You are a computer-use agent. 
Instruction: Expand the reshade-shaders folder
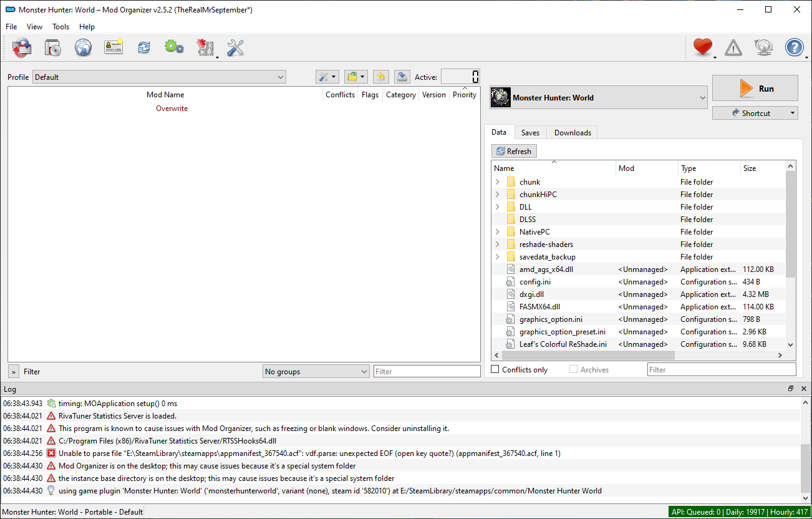(497, 245)
